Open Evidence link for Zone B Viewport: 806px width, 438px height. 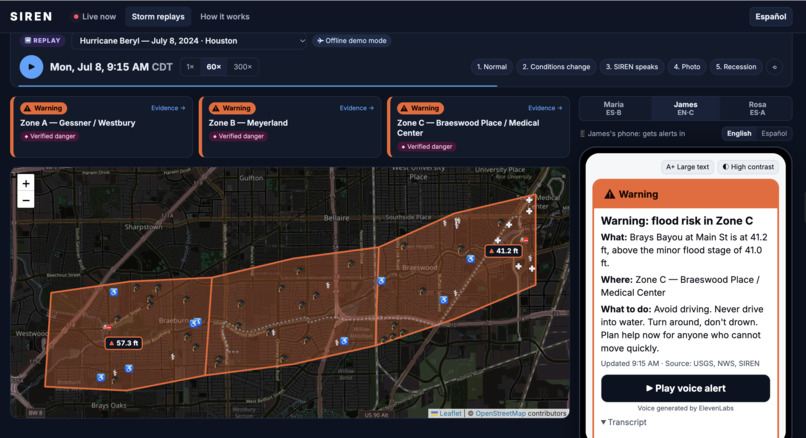point(357,108)
